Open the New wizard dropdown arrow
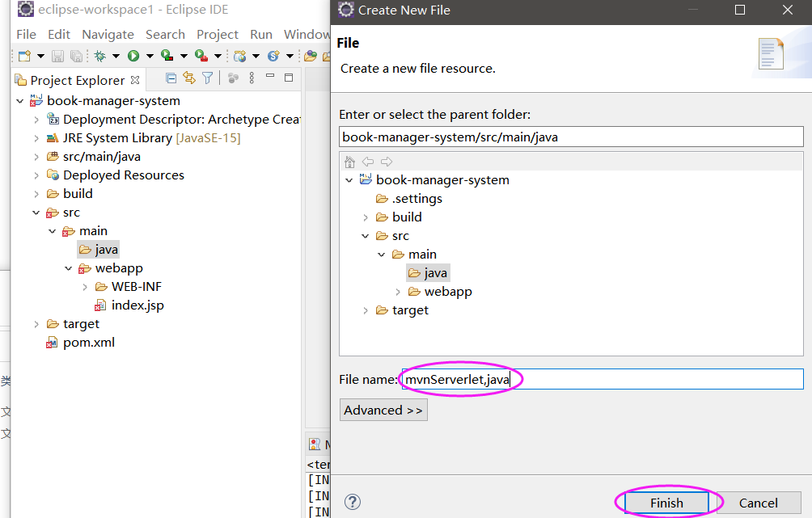Screen dimensions: 812x518 click(x=40, y=56)
